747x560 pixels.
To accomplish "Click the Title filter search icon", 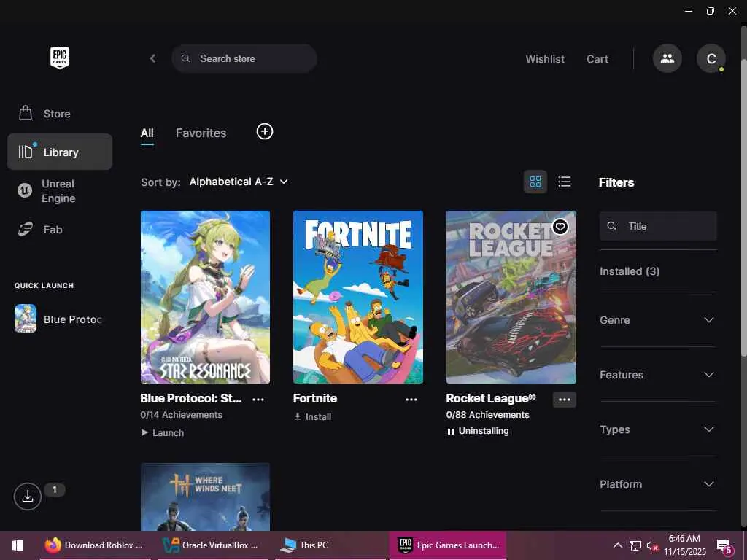I will click(x=612, y=226).
